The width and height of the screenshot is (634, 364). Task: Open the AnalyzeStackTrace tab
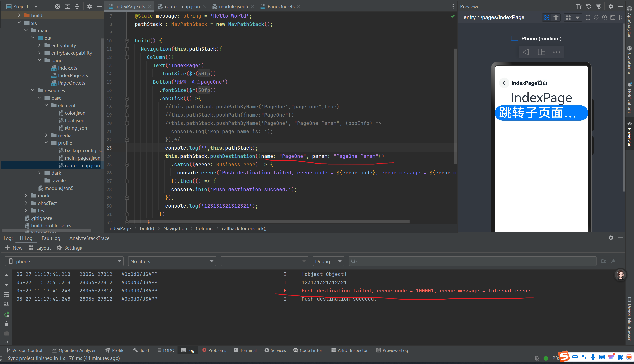coord(89,238)
